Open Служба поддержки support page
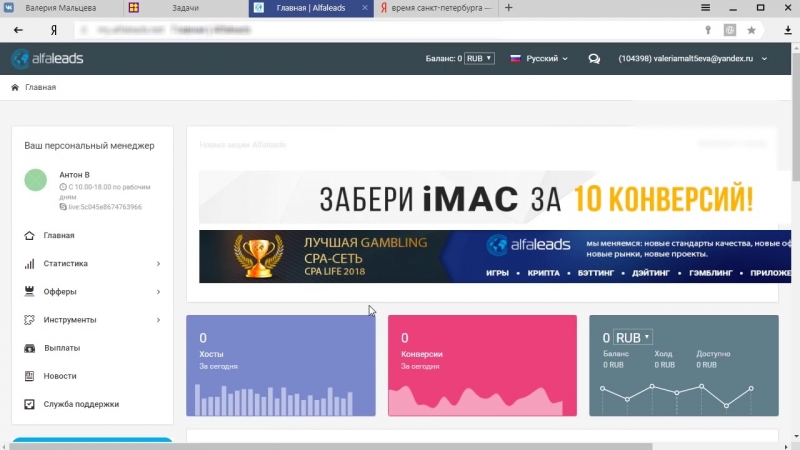The height and width of the screenshot is (450, 800). click(x=80, y=404)
